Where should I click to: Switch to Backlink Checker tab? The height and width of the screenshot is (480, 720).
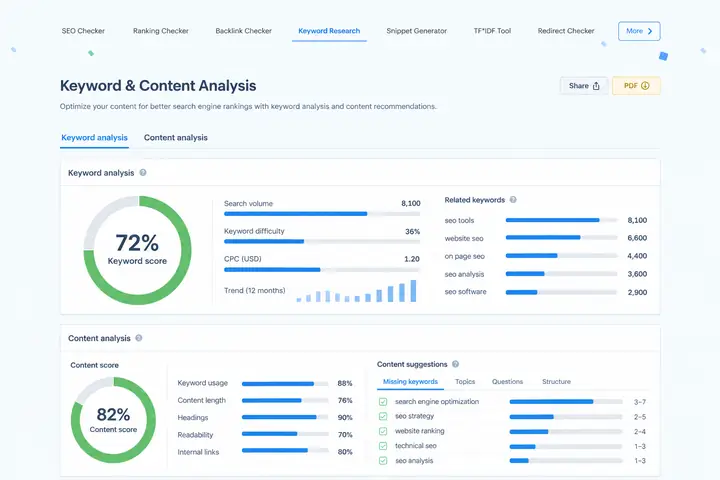click(243, 31)
